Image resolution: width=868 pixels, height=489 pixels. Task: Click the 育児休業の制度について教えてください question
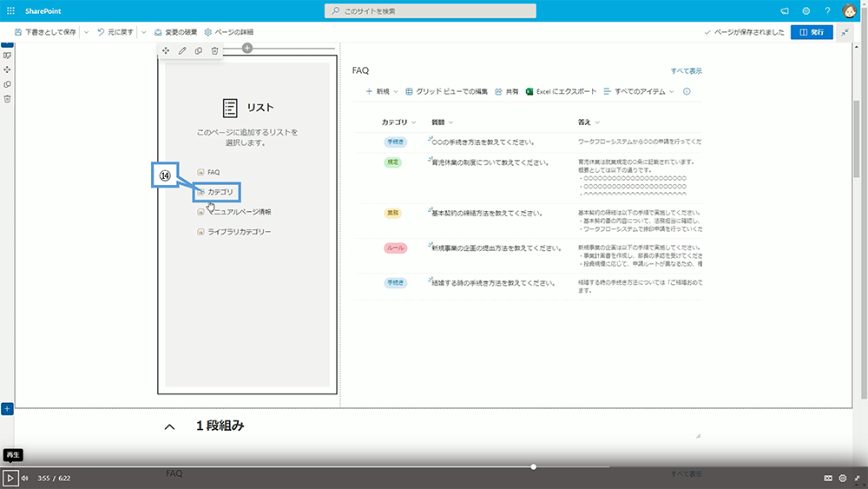(490, 162)
